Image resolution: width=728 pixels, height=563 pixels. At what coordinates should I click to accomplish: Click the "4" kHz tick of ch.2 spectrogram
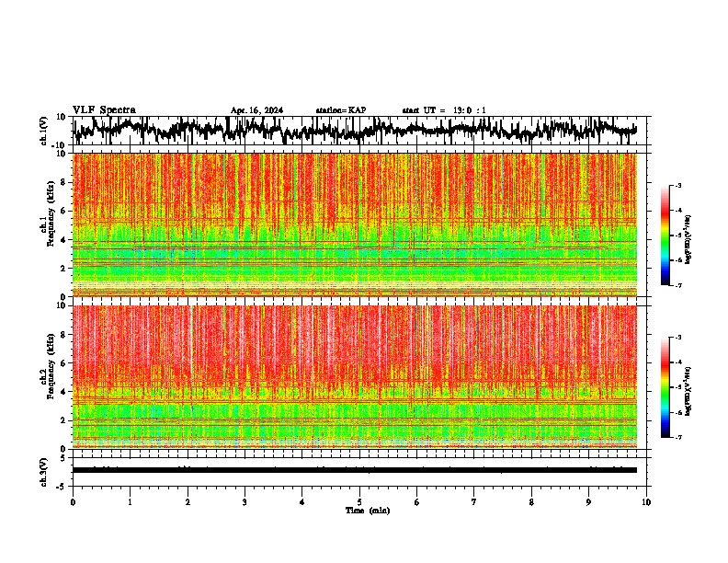point(63,392)
